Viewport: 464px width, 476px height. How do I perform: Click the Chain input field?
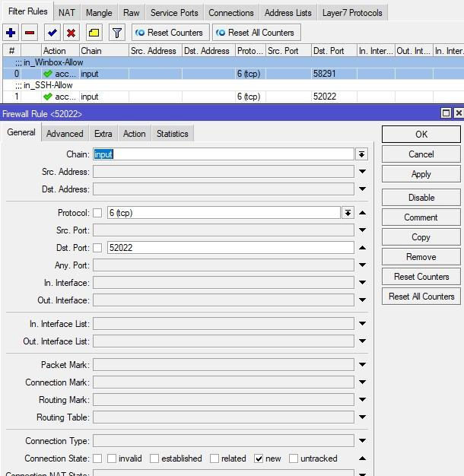(x=224, y=154)
